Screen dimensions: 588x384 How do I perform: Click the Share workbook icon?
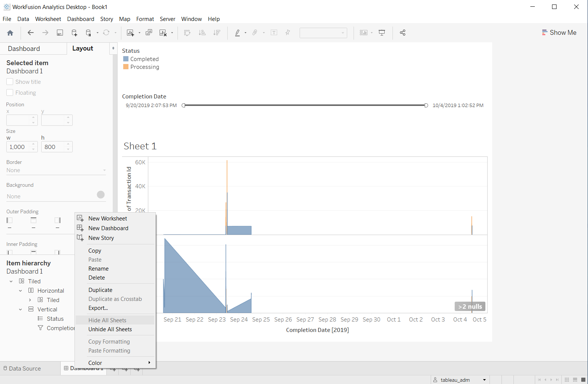[x=403, y=33]
